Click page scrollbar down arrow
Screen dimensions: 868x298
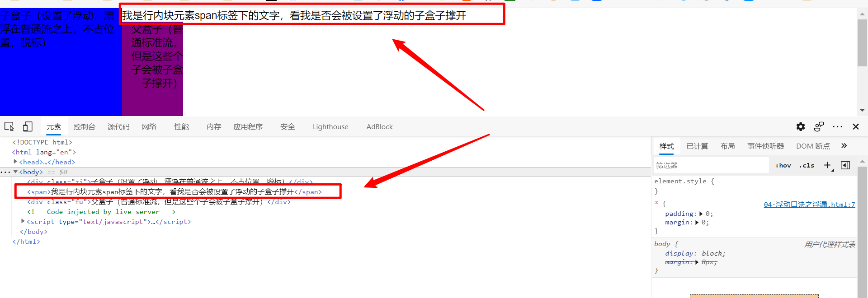coord(862,110)
